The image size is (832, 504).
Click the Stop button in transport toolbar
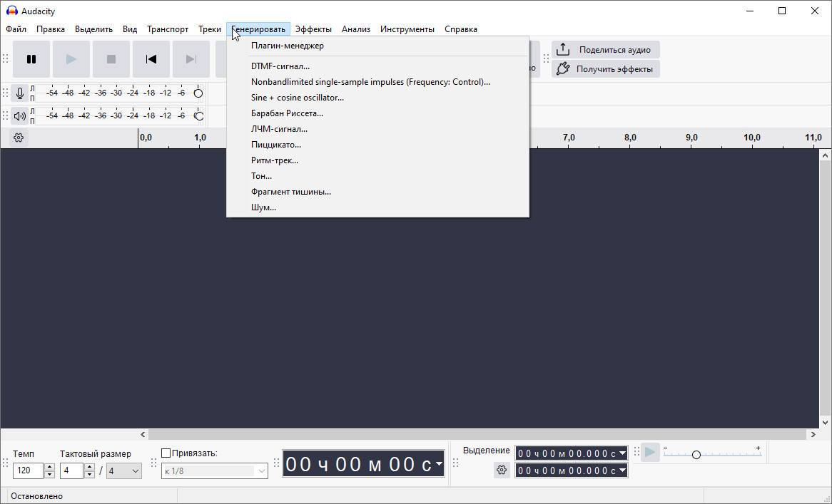(x=111, y=59)
